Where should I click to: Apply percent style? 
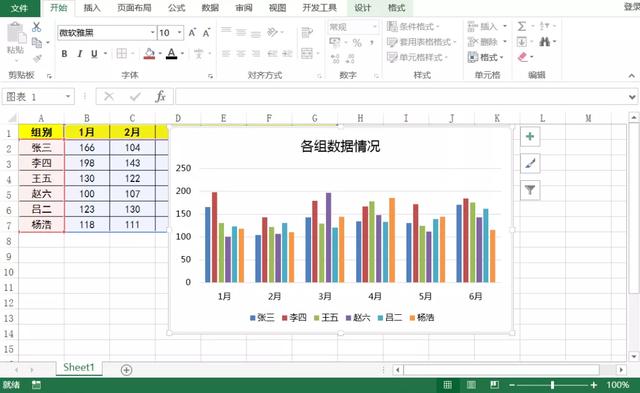357,42
